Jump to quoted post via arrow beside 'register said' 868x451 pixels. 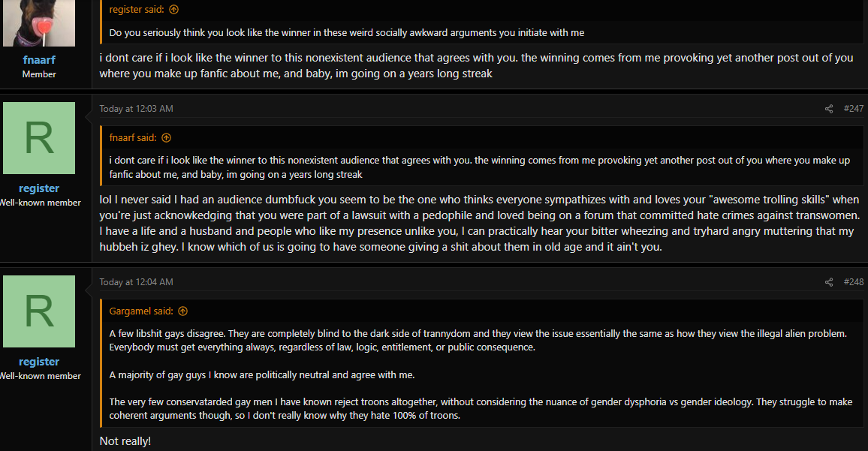[173, 10]
